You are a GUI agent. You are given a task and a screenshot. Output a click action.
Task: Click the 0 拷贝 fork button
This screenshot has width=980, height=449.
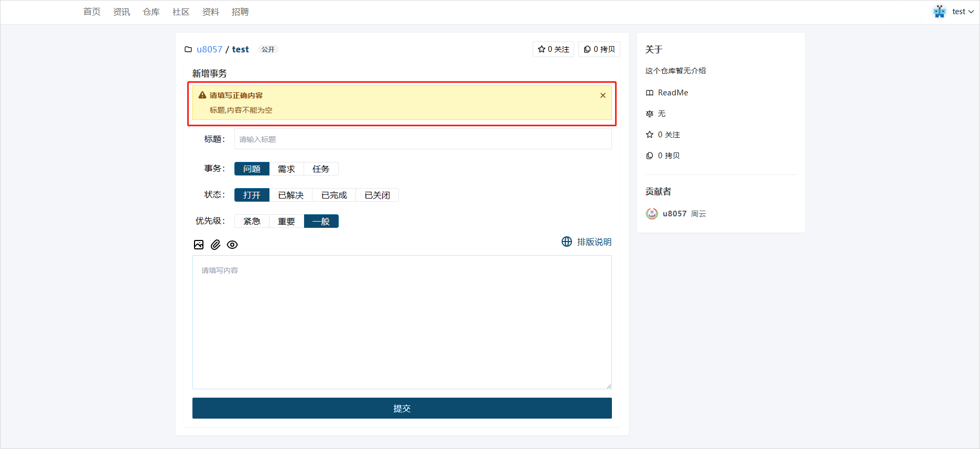coord(599,49)
